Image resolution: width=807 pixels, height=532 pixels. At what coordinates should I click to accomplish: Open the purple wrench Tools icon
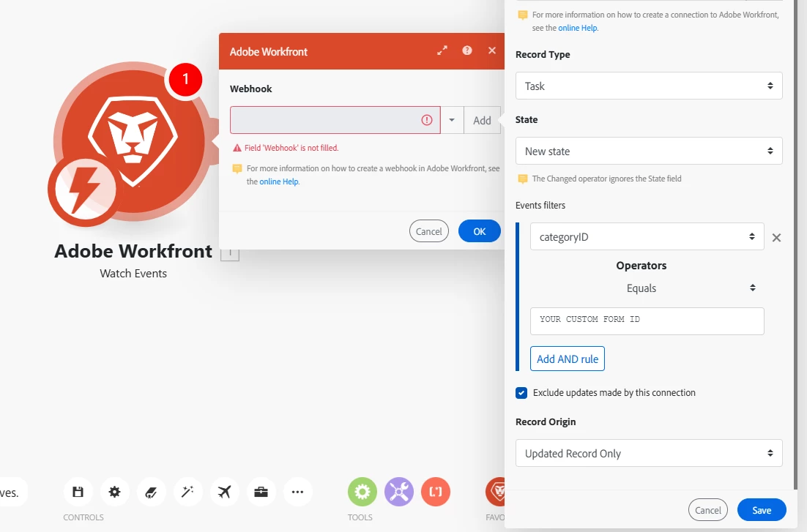[399, 492]
